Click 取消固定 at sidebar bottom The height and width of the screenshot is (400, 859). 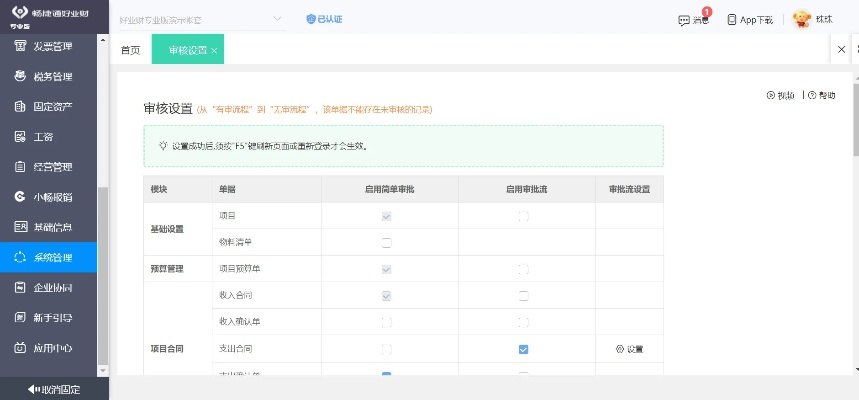(x=54, y=389)
